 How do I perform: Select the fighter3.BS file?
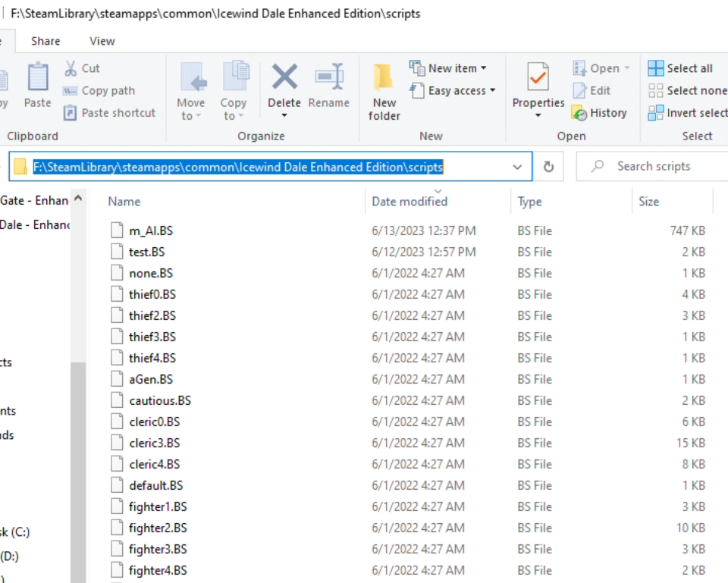click(158, 549)
